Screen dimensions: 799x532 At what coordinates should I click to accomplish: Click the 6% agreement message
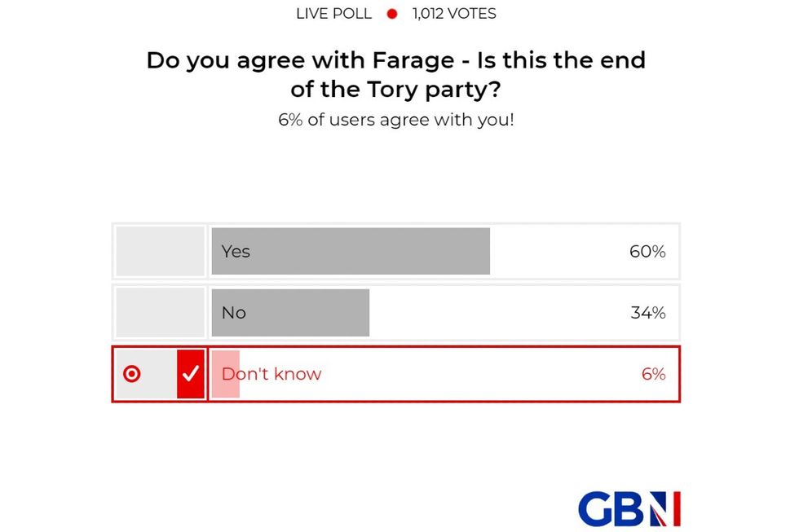(396, 120)
